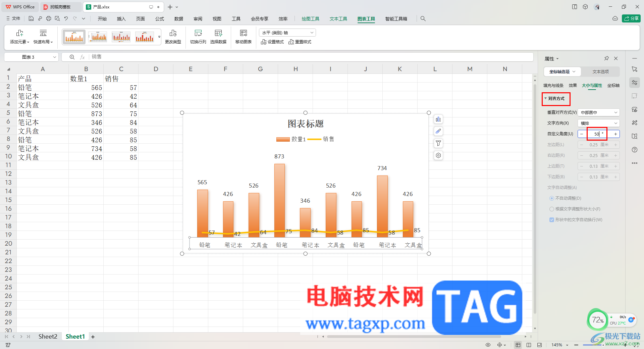Switch to normal view in status bar

click(518, 345)
